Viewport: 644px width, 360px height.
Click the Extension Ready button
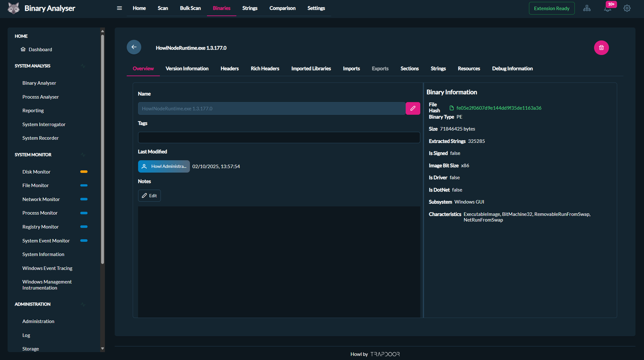tap(551, 9)
